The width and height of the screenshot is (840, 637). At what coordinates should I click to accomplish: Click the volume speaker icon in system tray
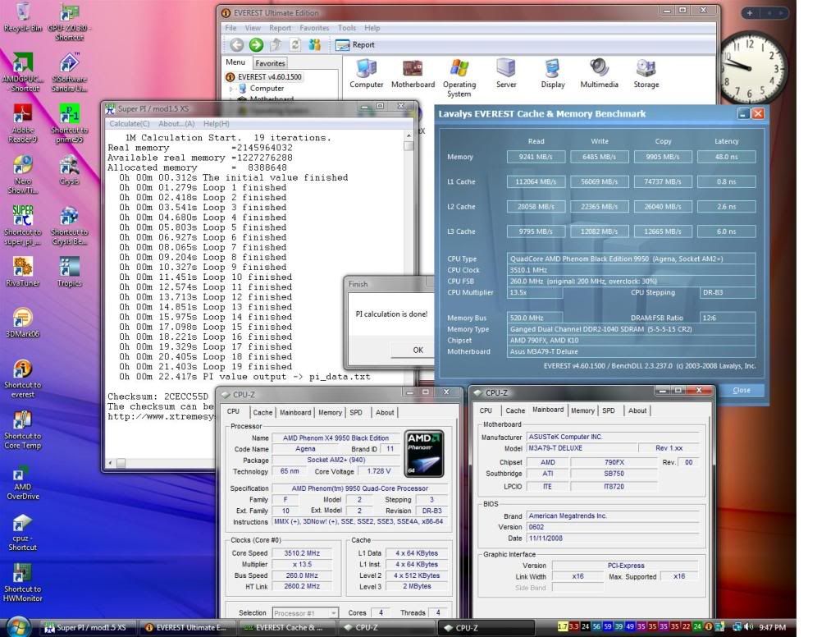click(748, 627)
